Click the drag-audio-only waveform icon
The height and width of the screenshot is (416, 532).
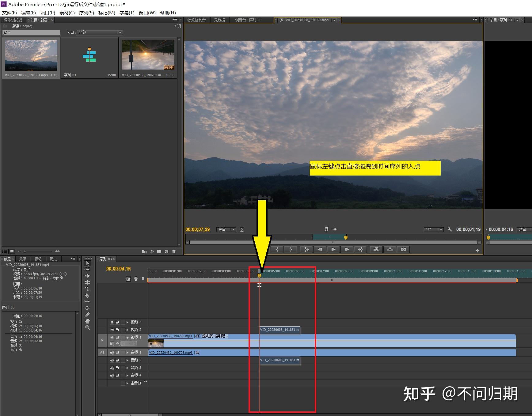334,229
